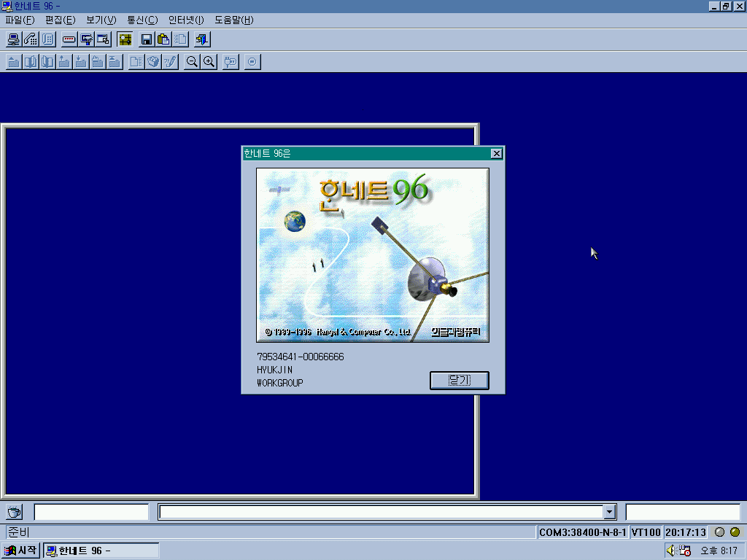Toggle the Go board grid icon
The image size is (747, 560).
coord(125,39)
